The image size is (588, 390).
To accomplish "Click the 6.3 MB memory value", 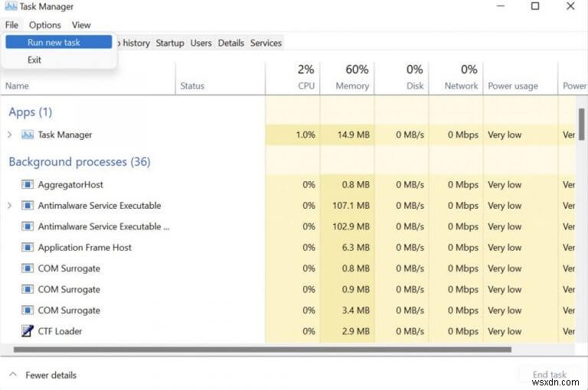I will point(355,247).
